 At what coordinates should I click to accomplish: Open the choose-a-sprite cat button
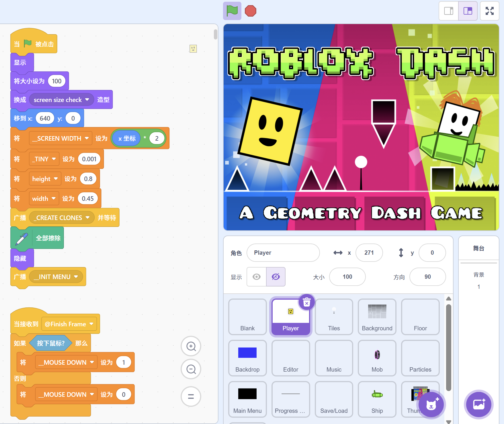click(431, 405)
